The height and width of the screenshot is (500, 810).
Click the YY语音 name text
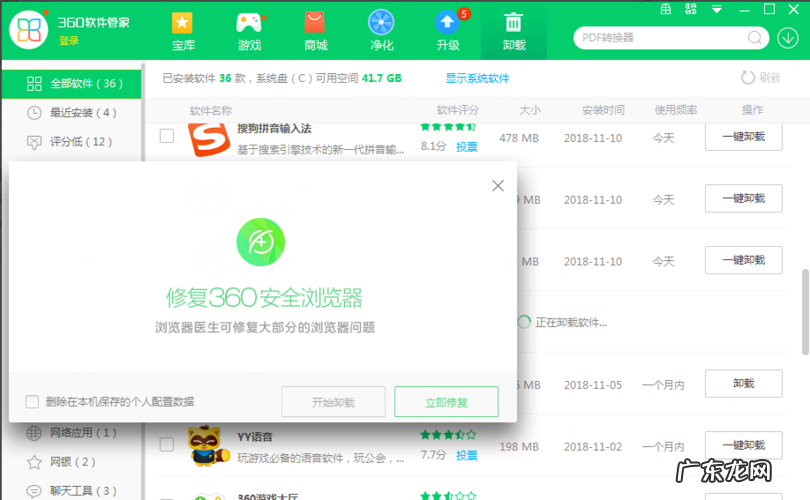[255, 437]
